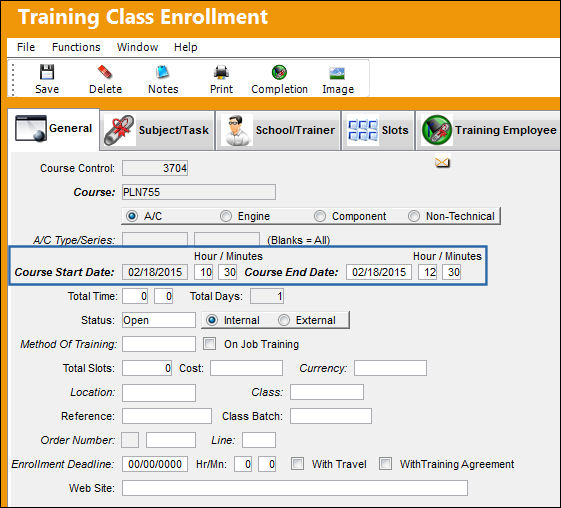Viewport: 561px width, 508px height.
Task: Click the Web Site field
Action: tap(295, 488)
